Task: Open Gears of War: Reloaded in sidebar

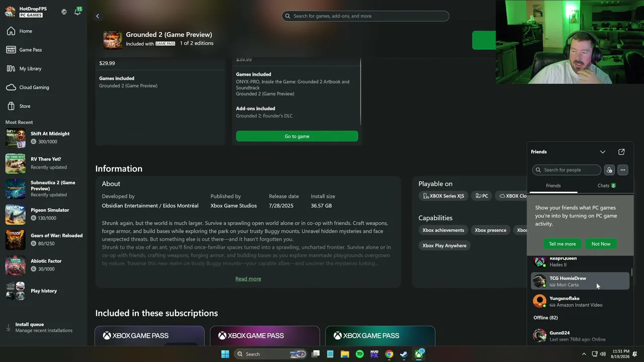Action: tap(44, 240)
